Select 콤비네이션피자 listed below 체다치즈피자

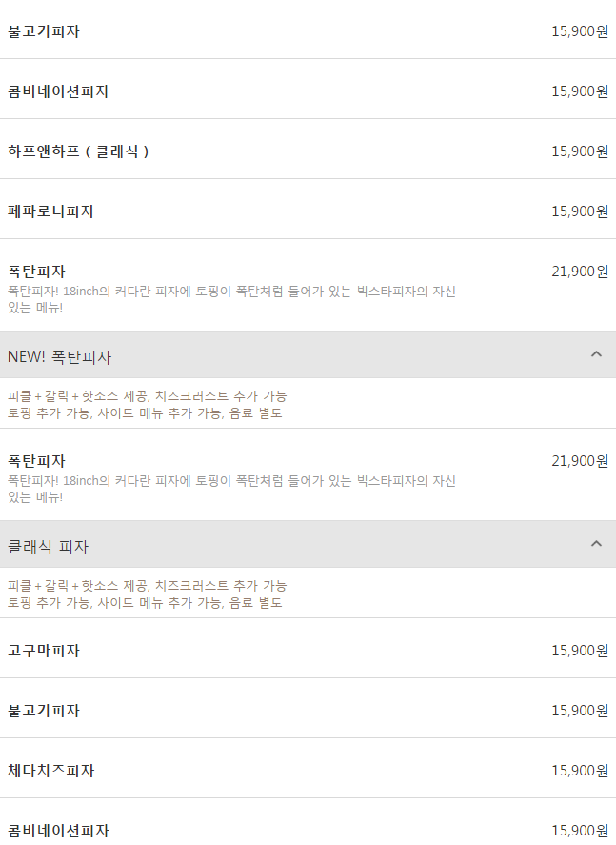pos(58,831)
